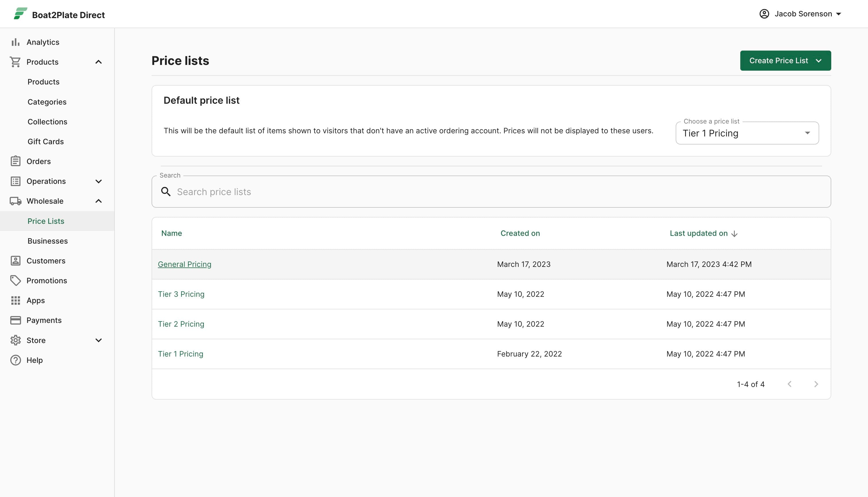Click the Boat2Plate Direct logo icon
The width and height of the screenshot is (868, 497).
tap(20, 14)
